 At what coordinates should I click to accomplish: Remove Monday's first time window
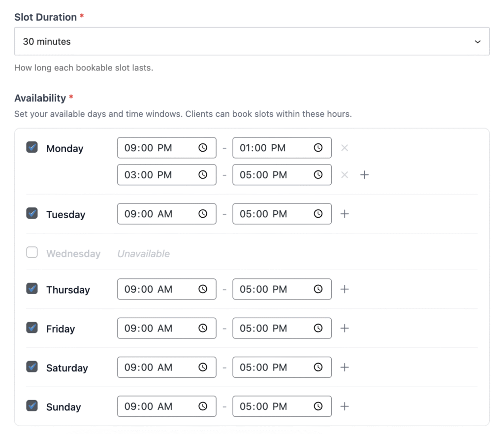point(345,148)
